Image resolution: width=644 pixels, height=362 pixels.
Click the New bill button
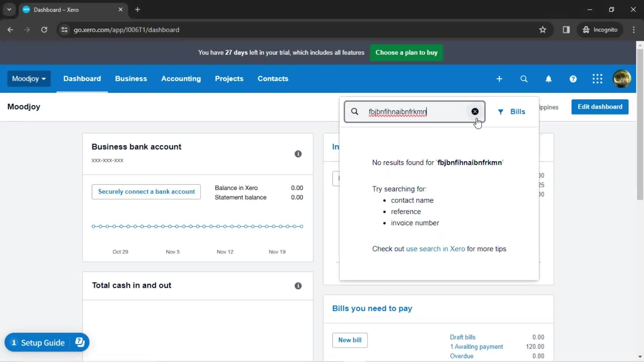350,340
